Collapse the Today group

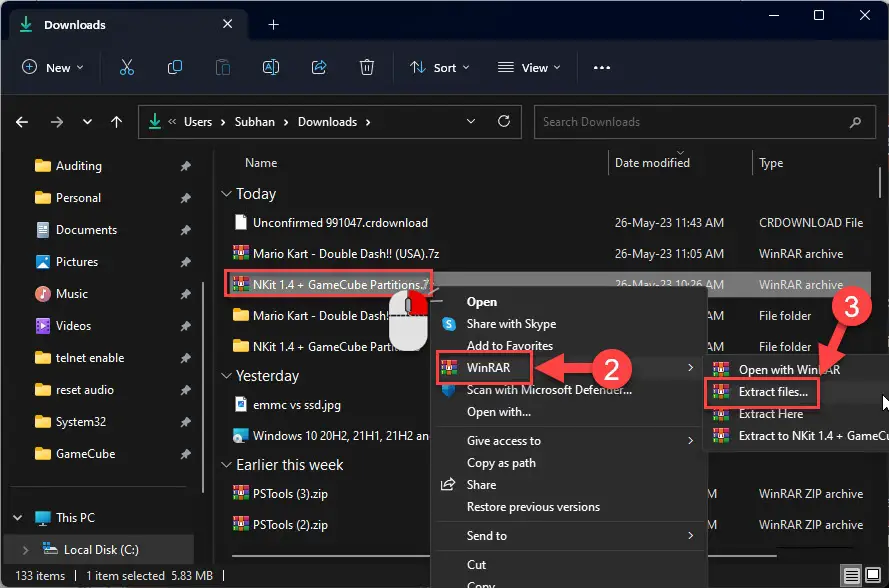(226, 194)
